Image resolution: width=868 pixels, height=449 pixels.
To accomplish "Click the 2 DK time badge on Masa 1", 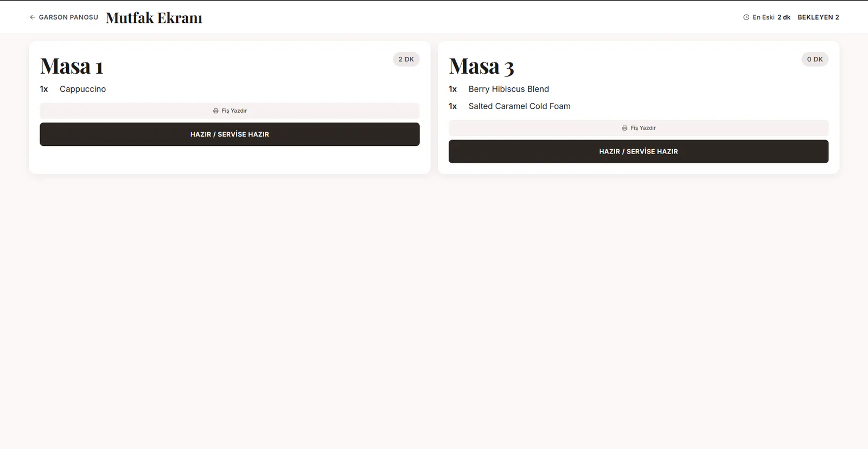I will tap(406, 59).
